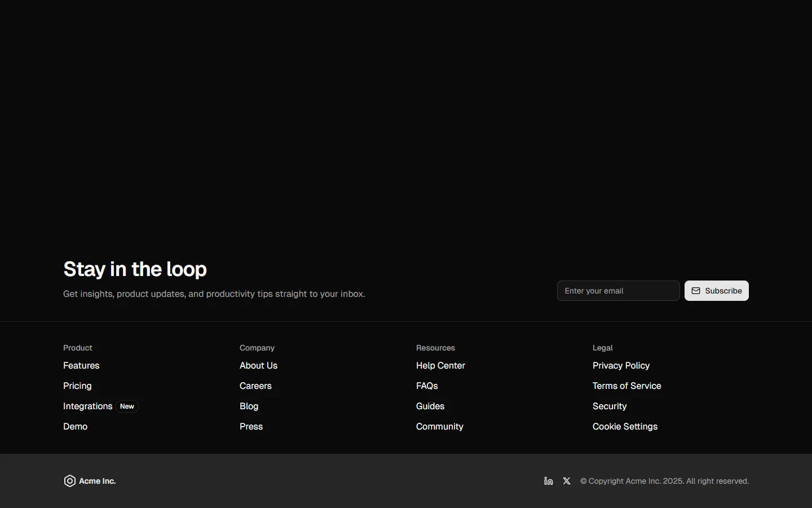
Task: Open the About Us page
Action: [258, 365]
